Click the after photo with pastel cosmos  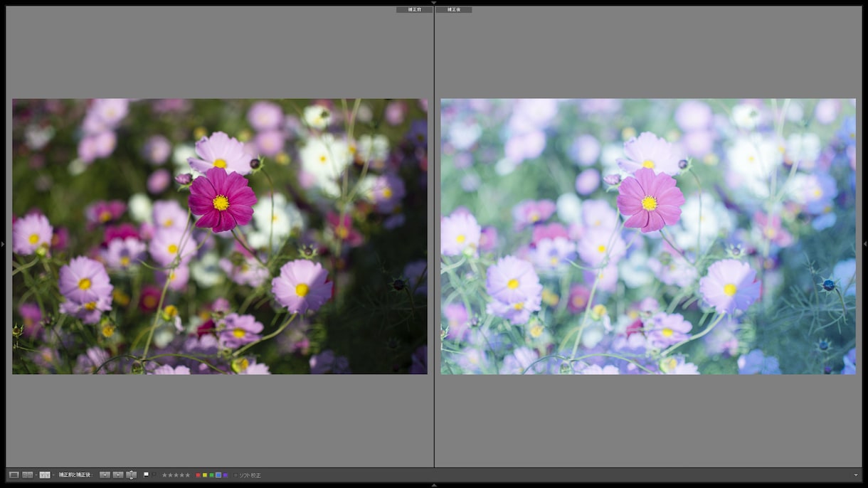point(648,236)
